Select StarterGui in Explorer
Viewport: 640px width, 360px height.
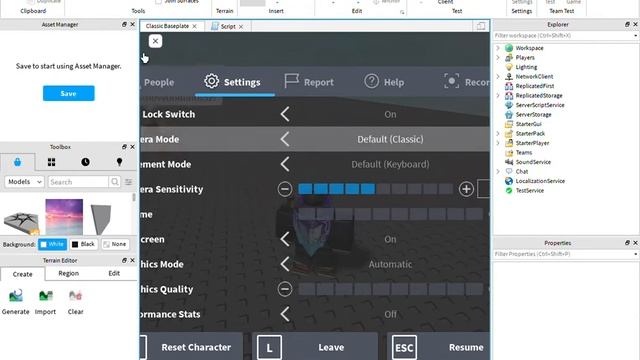pyautogui.click(x=528, y=124)
